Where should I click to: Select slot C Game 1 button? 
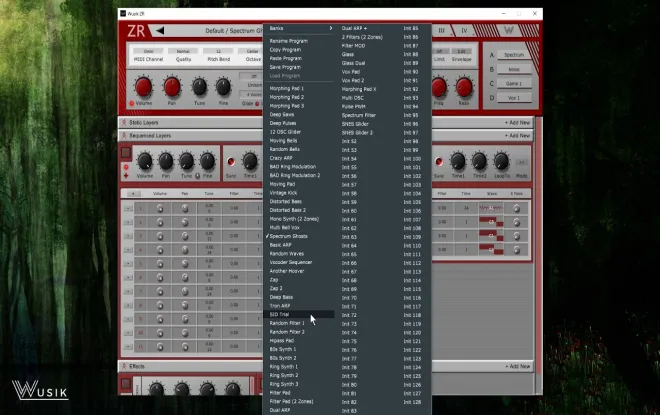pyautogui.click(x=514, y=83)
